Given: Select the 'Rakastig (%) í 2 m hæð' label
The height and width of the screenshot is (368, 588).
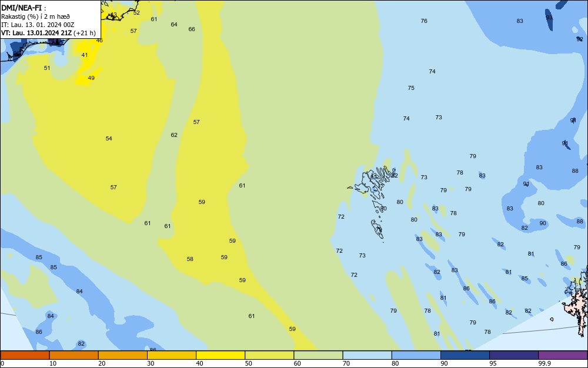Looking at the screenshot, I should (35, 16).
